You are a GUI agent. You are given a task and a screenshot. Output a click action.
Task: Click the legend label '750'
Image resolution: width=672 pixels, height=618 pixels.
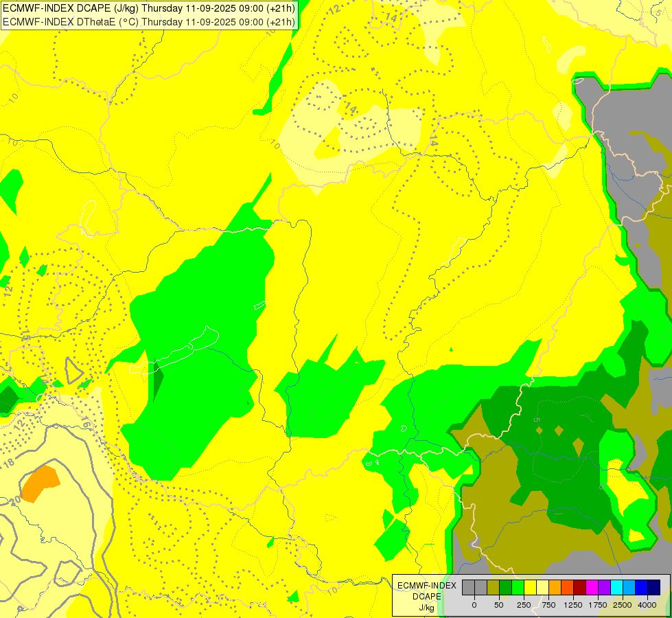(548, 605)
